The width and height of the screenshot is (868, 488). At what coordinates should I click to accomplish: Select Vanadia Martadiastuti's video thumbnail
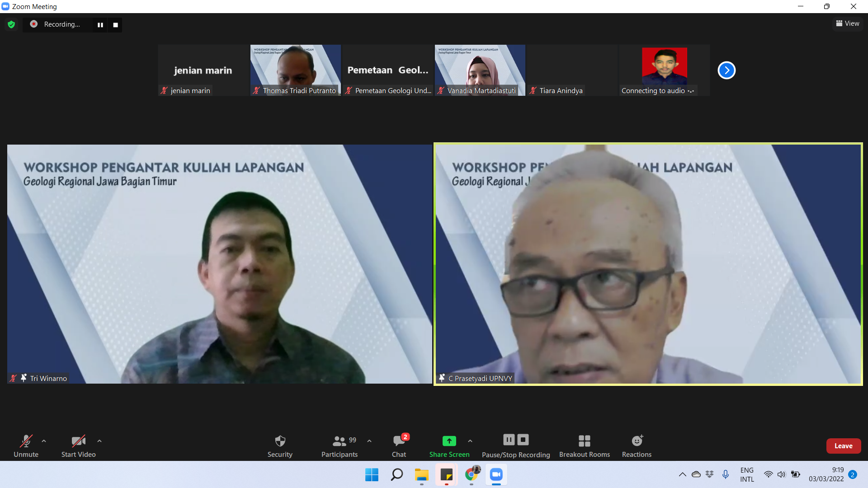[x=480, y=68]
